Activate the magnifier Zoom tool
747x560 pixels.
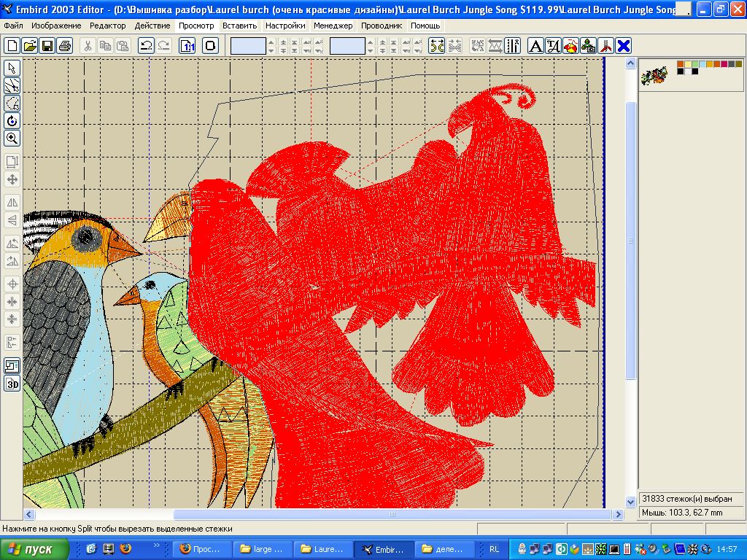click(12, 138)
